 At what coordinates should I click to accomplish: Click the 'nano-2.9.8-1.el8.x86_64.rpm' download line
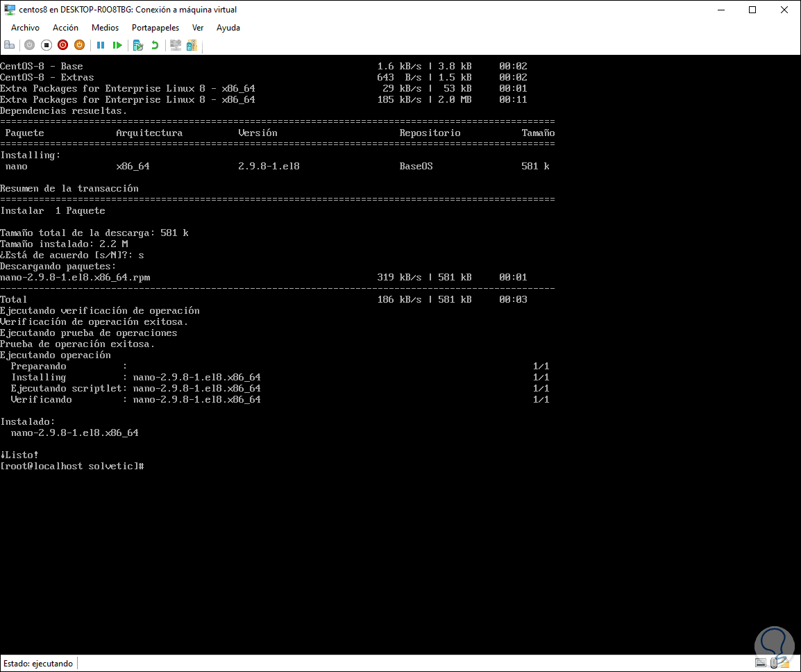[x=75, y=278]
